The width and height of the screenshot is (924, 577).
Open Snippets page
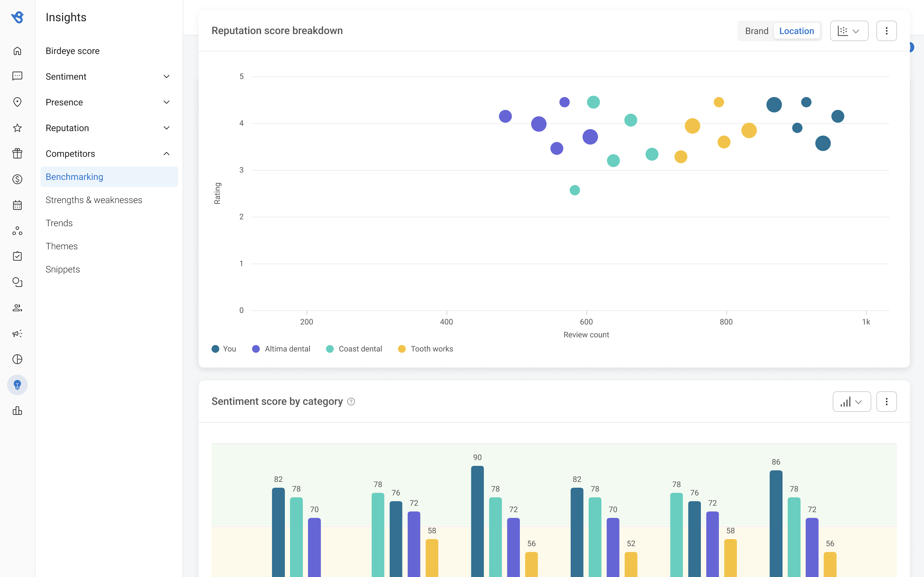(63, 270)
